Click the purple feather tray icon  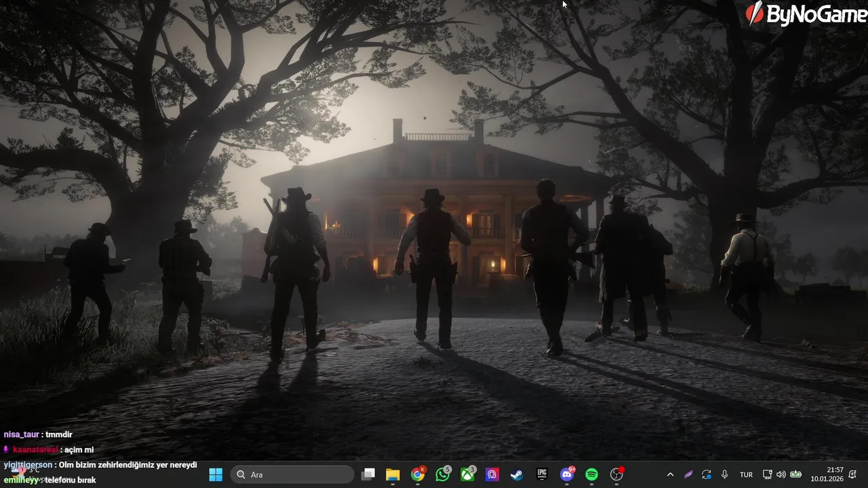(x=688, y=474)
